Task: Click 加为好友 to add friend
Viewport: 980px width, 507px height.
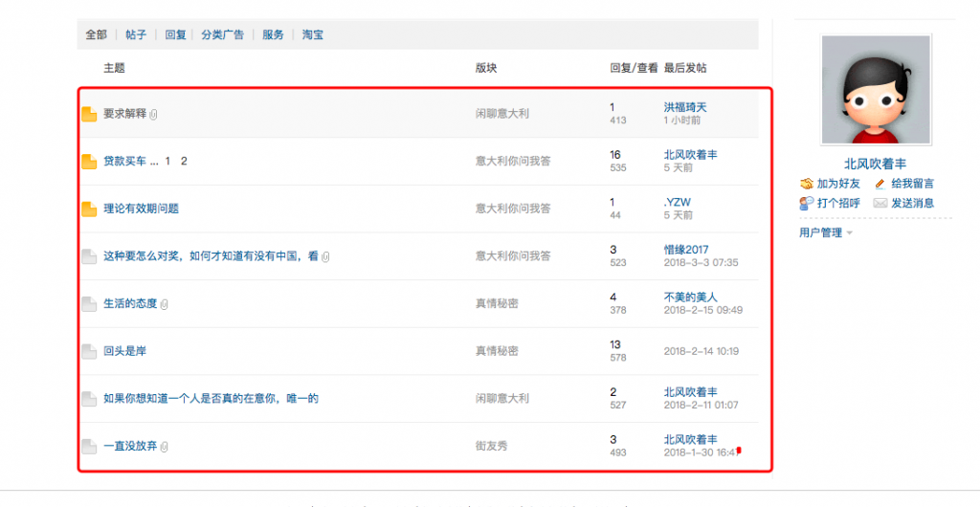Action: [838, 184]
